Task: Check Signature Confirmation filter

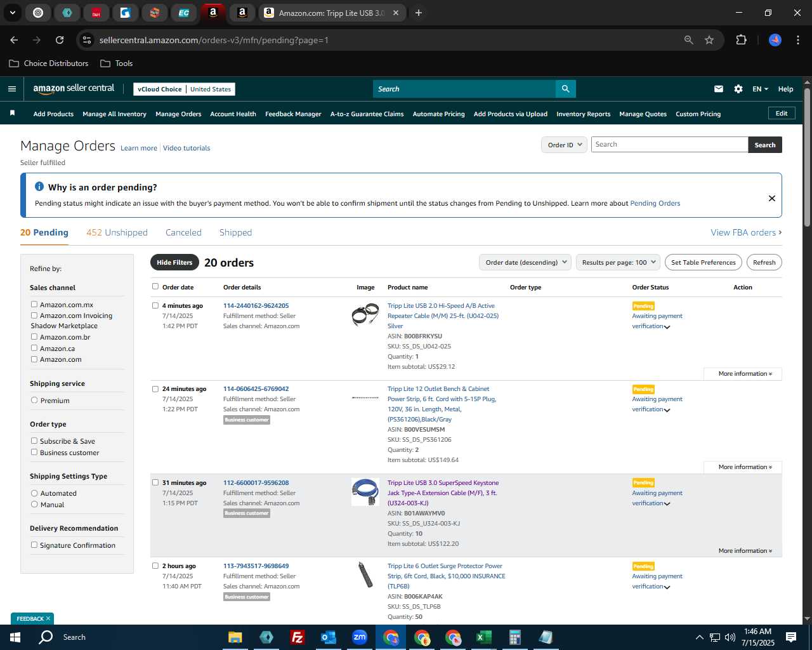Action: tap(34, 545)
